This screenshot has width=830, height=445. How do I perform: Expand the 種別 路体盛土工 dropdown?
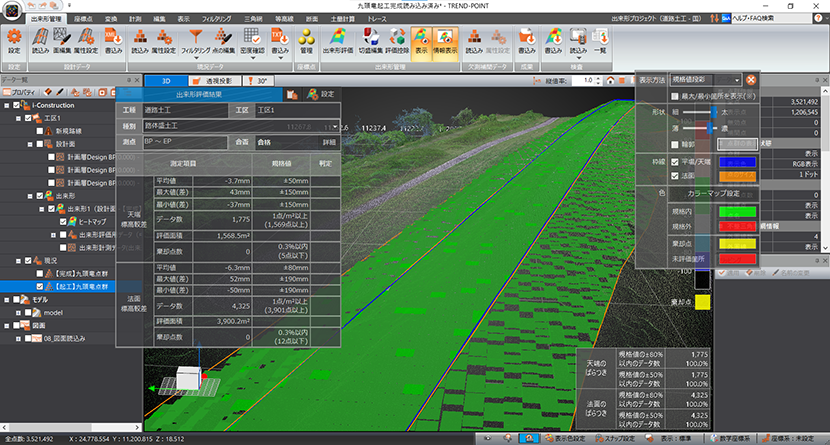(240, 126)
